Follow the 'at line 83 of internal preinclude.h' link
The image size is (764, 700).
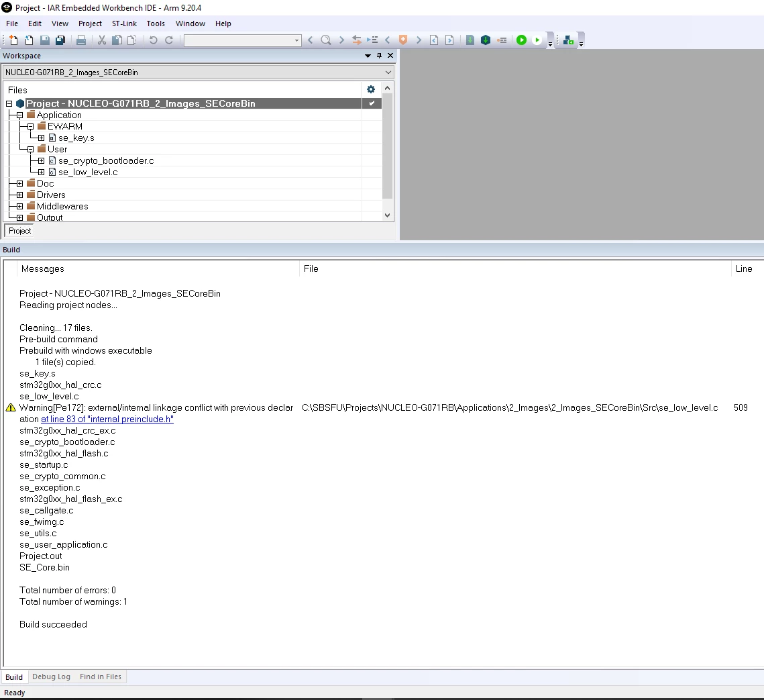pos(107,419)
